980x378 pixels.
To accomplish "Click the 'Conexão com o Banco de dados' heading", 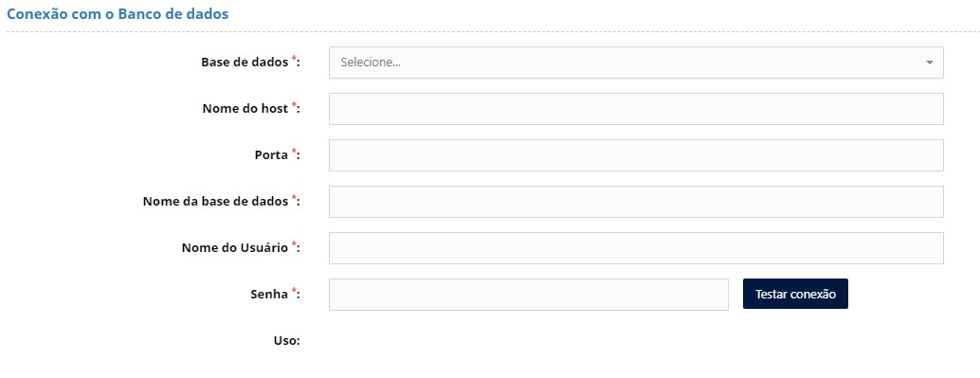I will [x=118, y=14].
